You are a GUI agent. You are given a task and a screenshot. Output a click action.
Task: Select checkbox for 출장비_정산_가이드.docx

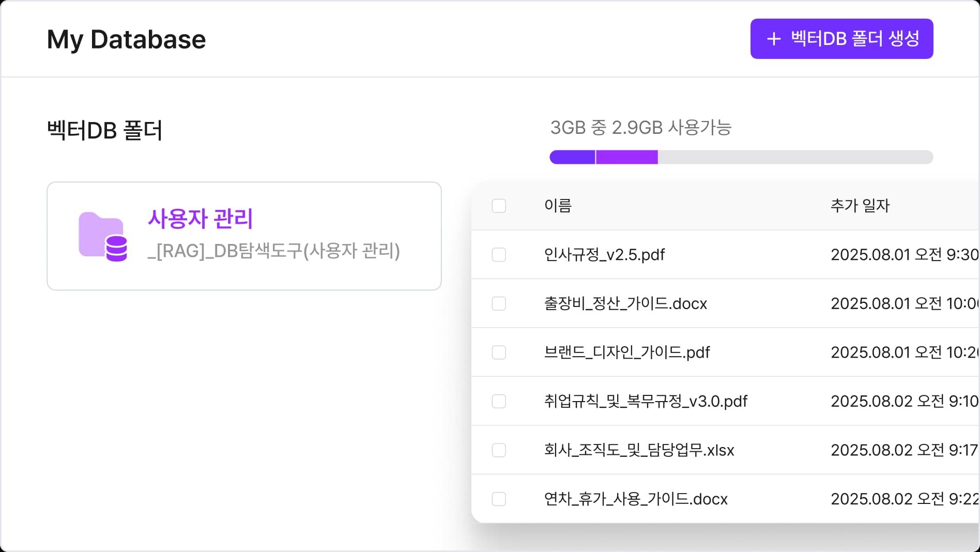click(x=499, y=303)
